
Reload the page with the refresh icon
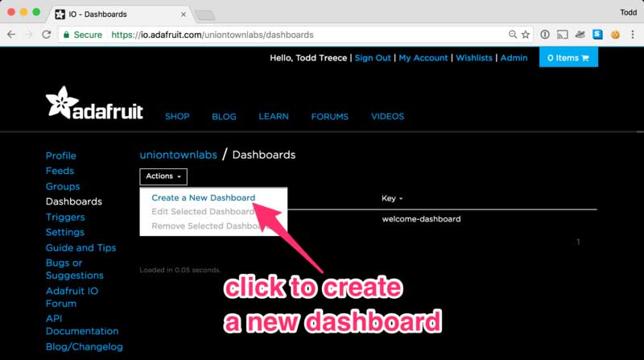coord(47,35)
